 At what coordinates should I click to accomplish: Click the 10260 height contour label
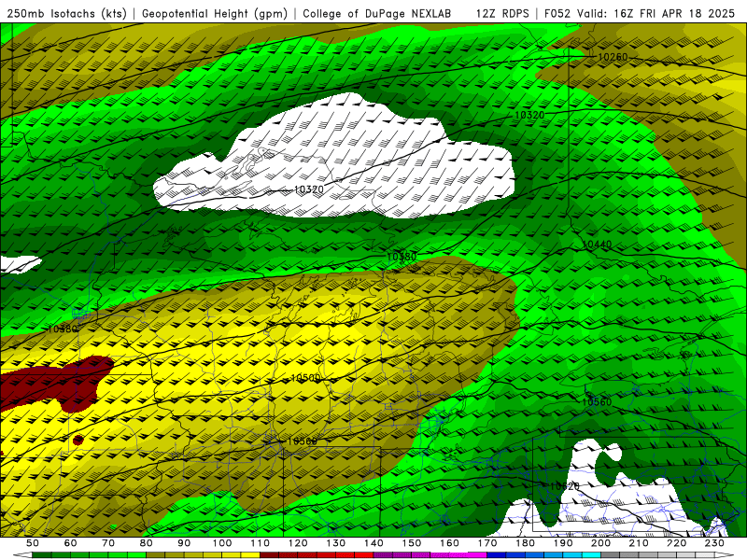(613, 57)
